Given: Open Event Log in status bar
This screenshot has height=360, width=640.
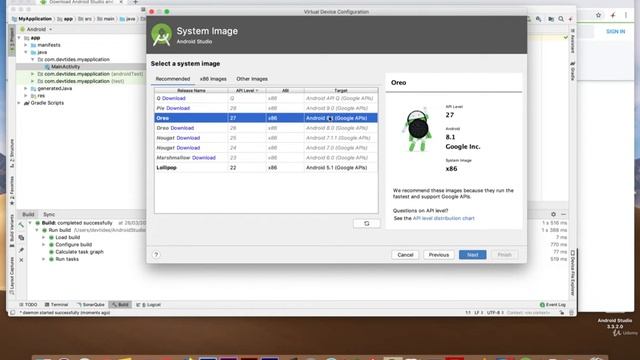Looking at the screenshot, I should 553,304.
